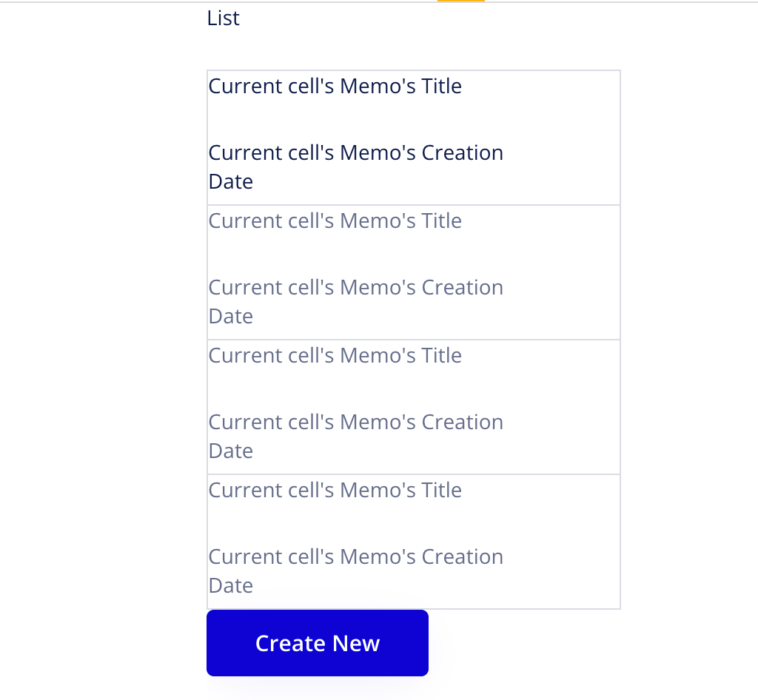Click the word Date in first list cell
The height and width of the screenshot is (700, 758).
coord(230,182)
